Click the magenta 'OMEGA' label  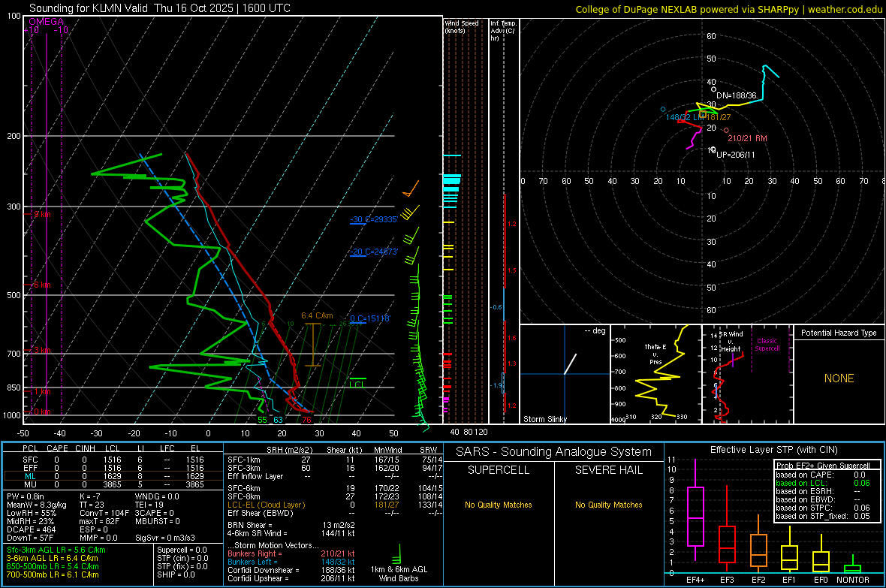point(46,22)
